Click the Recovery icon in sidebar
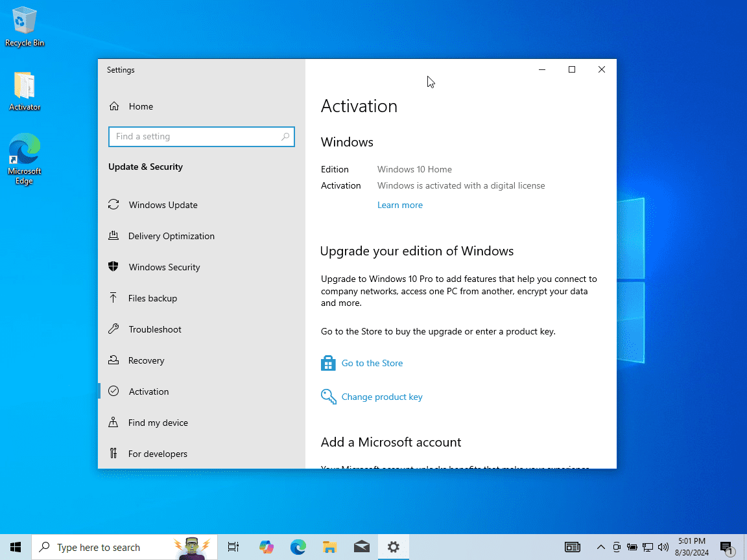The width and height of the screenshot is (747, 560). [x=113, y=360]
